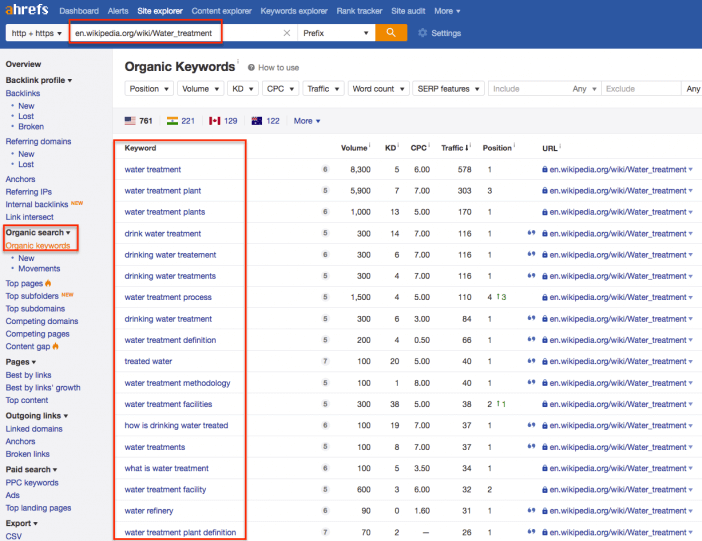Go to Keywords explorer

tap(294, 11)
